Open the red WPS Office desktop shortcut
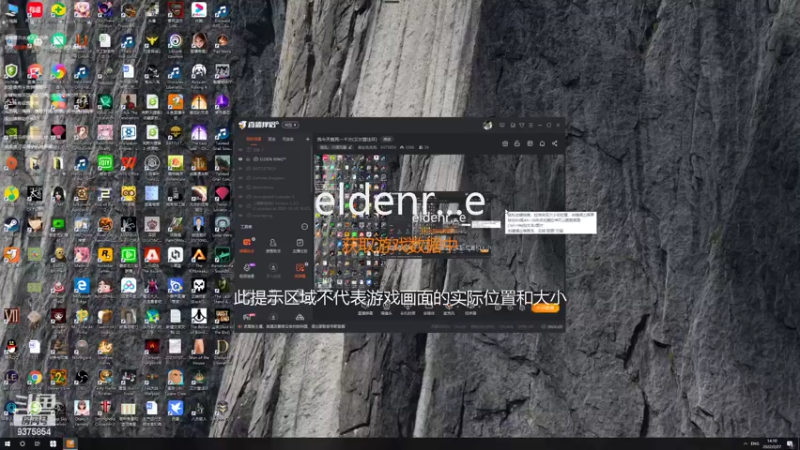Image resolution: width=800 pixels, height=450 pixels. point(129,163)
